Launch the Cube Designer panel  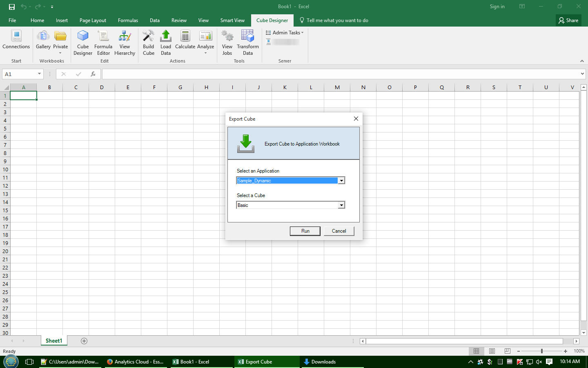pyautogui.click(x=83, y=43)
